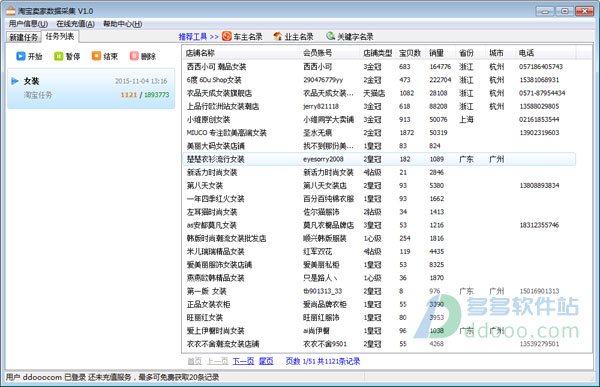This screenshot has height=387, width=600.
Task: Select row 米儿瑞瑞精品女装
Action: (x=379, y=251)
